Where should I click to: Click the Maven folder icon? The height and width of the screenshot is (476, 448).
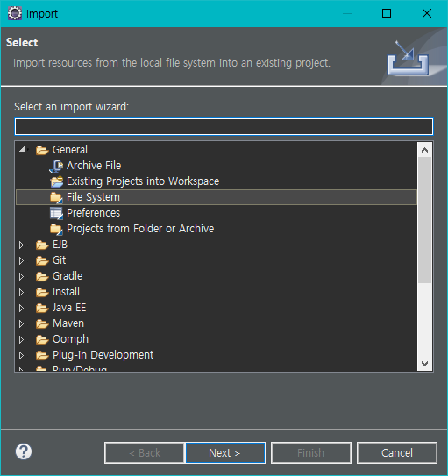(42, 323)
